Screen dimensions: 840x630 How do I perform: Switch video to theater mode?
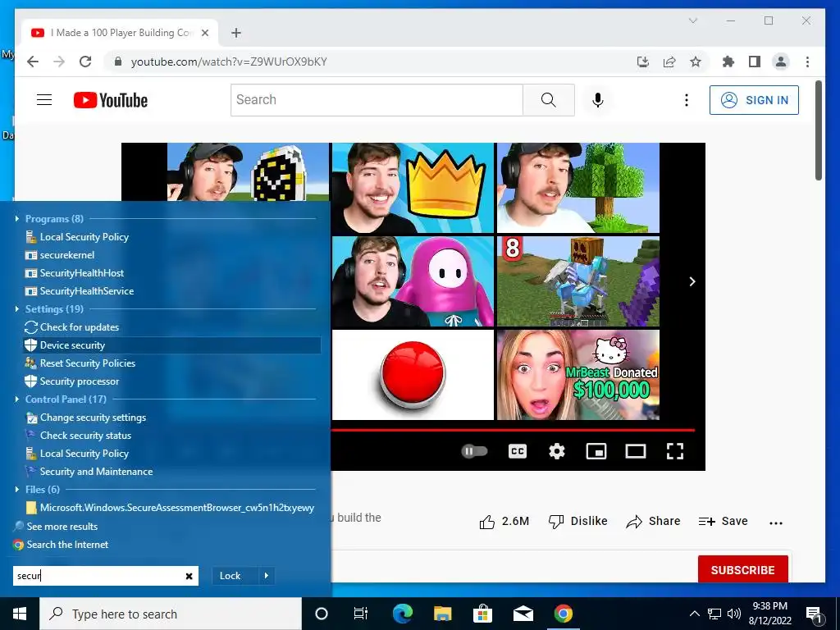[636, 451]
